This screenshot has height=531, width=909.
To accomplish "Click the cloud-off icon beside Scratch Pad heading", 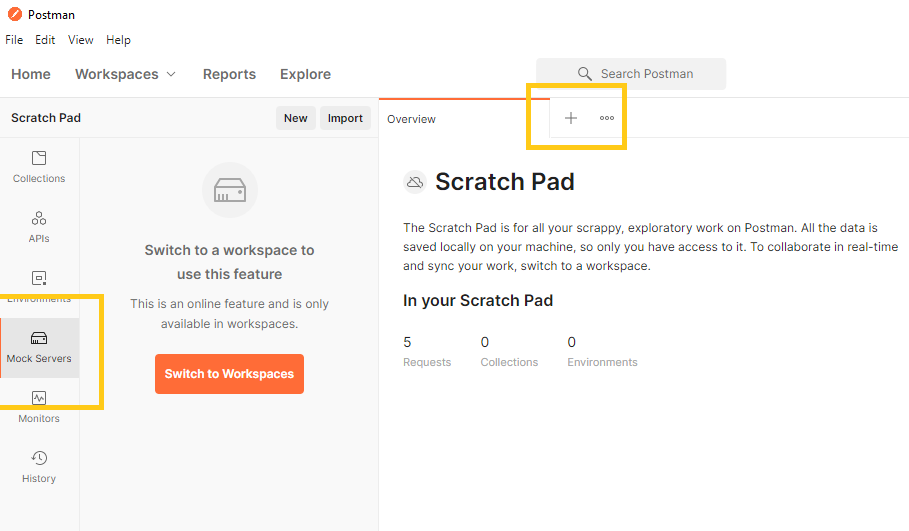I will [x=414, y=182].
